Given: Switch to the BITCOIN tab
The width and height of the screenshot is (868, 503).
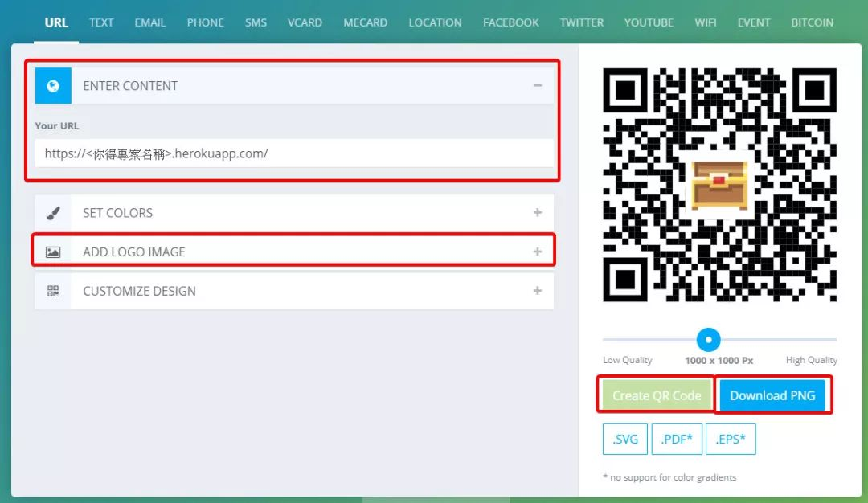Looking at the screenshot, I should click(812, 22).
